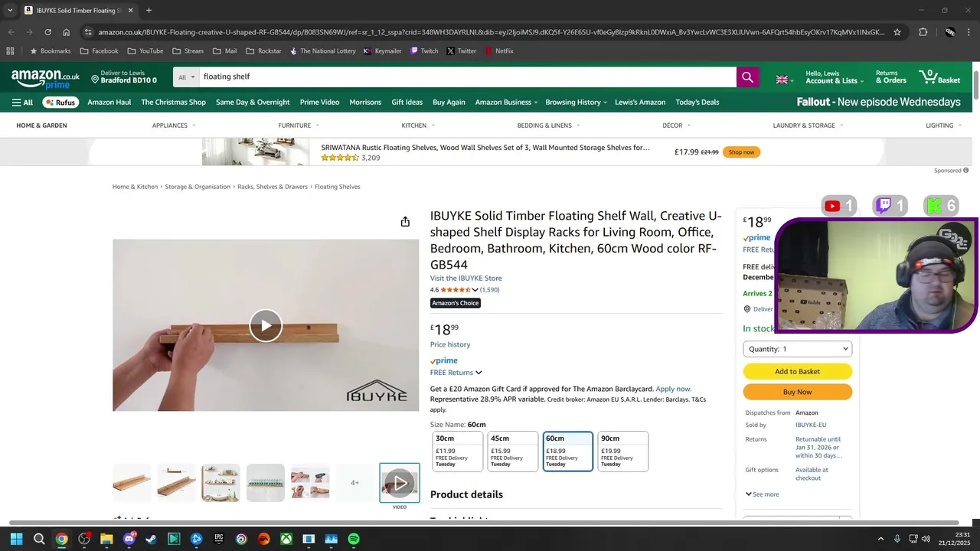Open Twitch bookmark
Screen dimensions: 980x551
424,51
